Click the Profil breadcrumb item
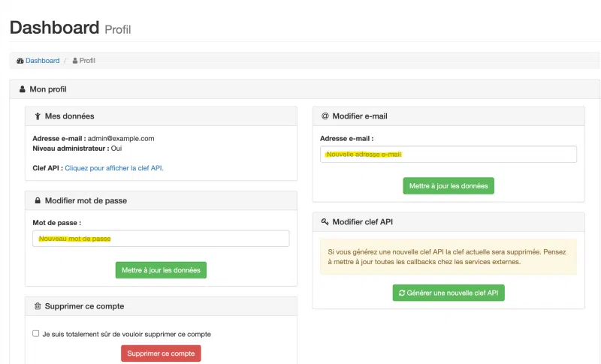Screen dimensions: 601x364 pos(87,61)
